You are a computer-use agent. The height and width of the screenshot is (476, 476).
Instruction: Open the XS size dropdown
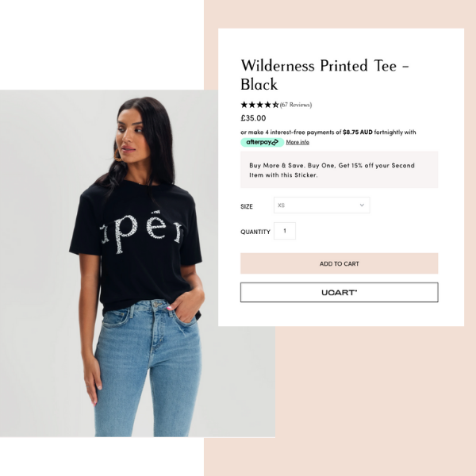(x=321, y=205)
